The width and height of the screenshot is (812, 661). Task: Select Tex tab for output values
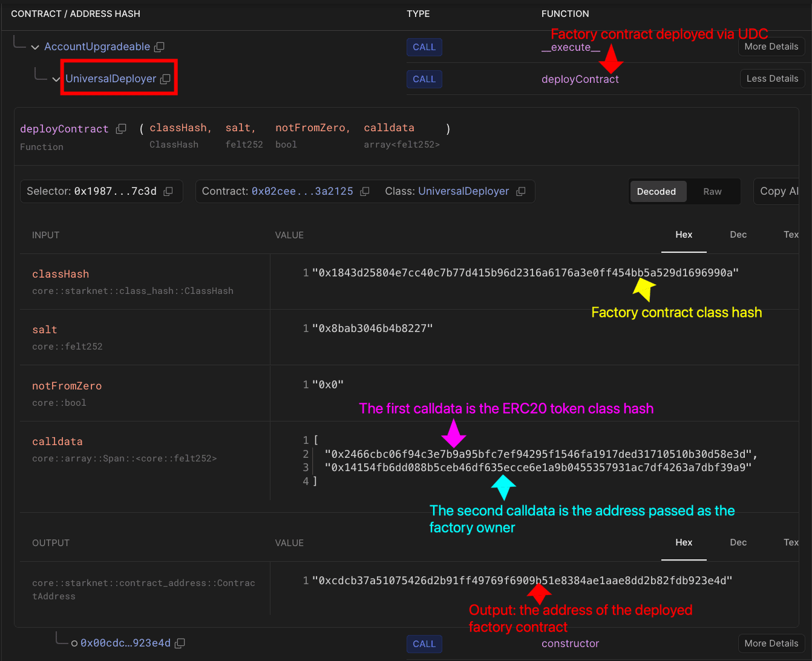click(791, 542)
